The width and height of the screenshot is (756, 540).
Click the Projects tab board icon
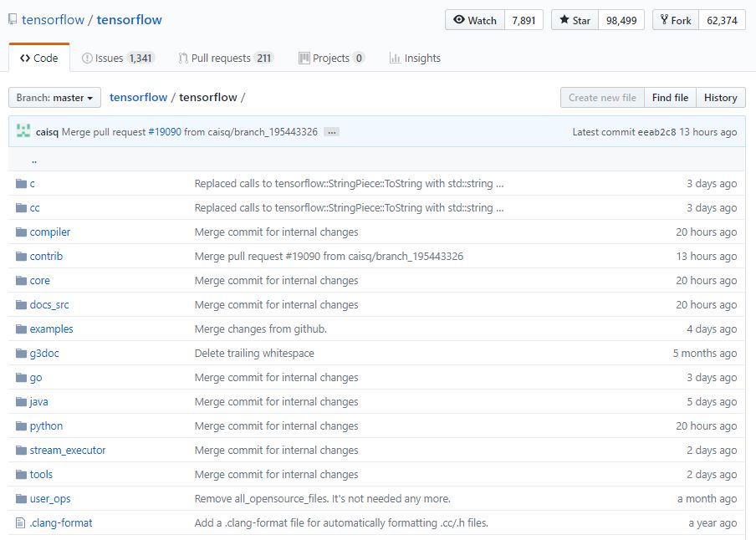304,59
